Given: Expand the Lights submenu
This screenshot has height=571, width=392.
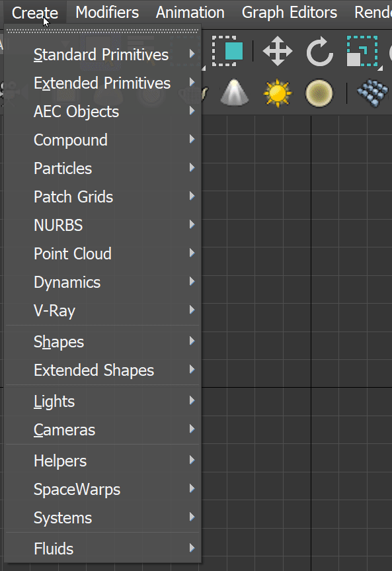Looking at the screenshot, I should click(54, 401).
